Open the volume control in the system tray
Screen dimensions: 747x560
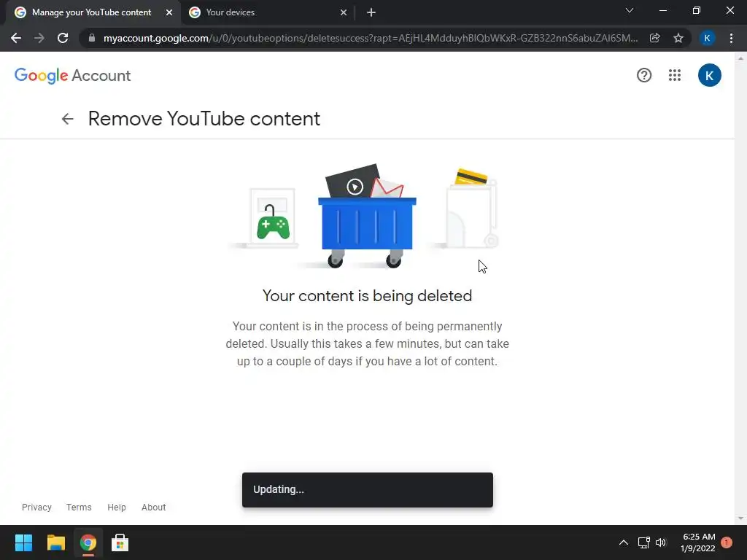coord(661,542)
